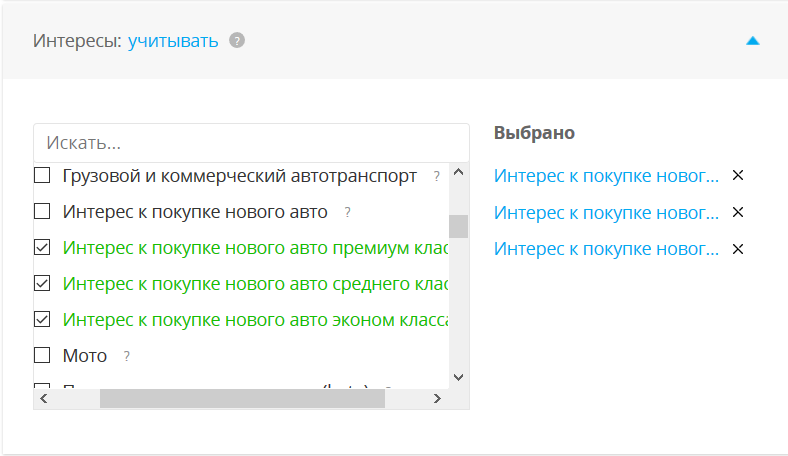788x456 pixels.
Task: Click the help icon next to учитывать
Action: pyautogui.click(x=236, y=41)
